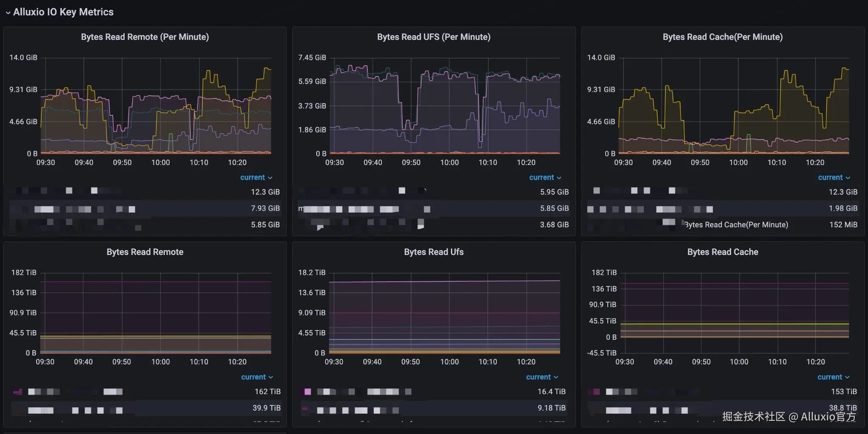Toggle the 12.3 GiB series in Read Remote legend

click(x=145, y=192)
